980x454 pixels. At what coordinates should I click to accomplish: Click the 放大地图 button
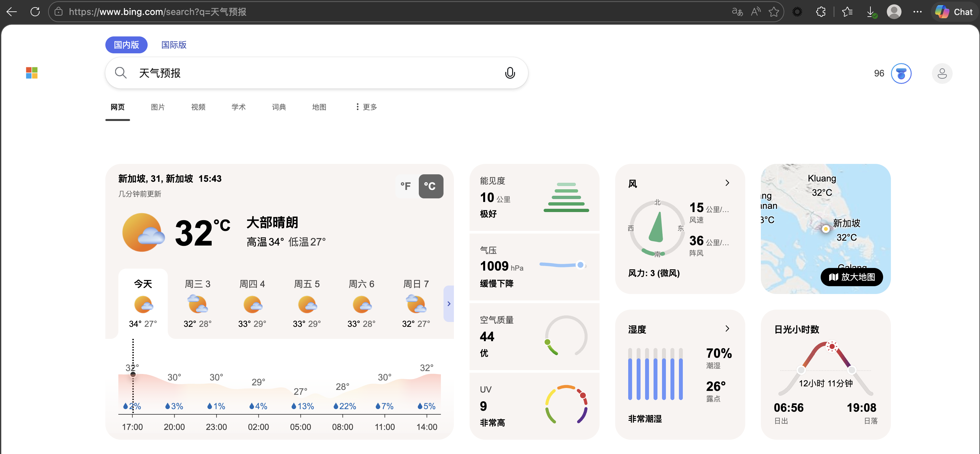[852, 277]
